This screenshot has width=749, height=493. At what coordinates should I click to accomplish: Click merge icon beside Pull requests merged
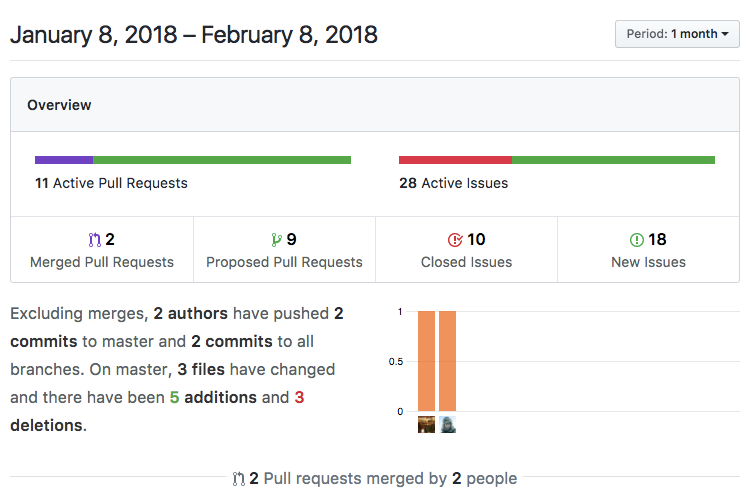[x=238, y=479]
